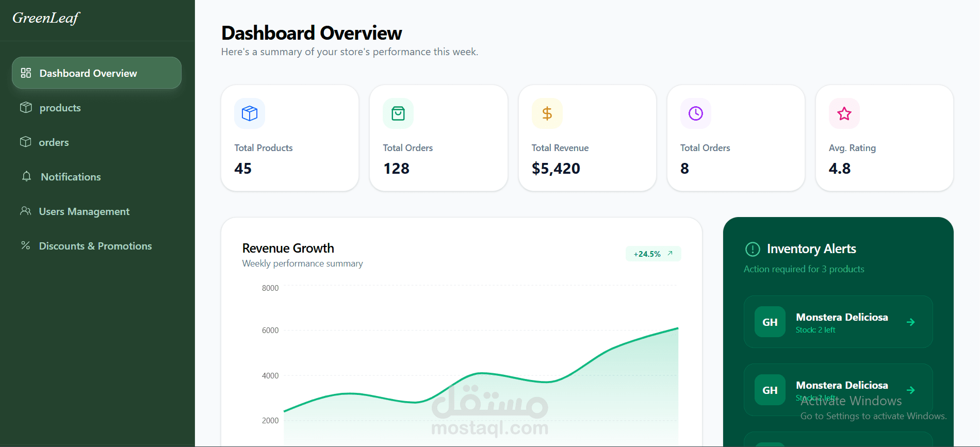Click the Avg. Rating value 4.8
This screenshot has width=980, height=447.
pyautogui.click(x=840, y=169)
